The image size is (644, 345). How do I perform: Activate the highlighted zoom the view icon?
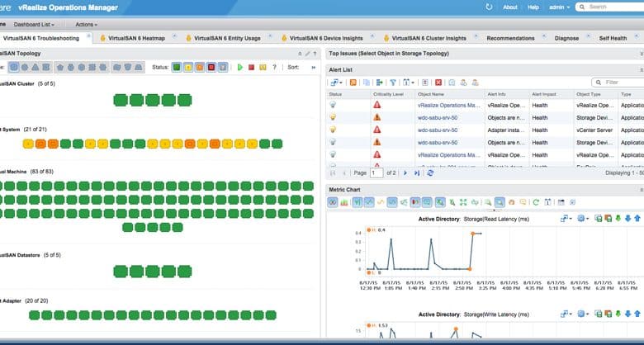[x=500, y=202]
